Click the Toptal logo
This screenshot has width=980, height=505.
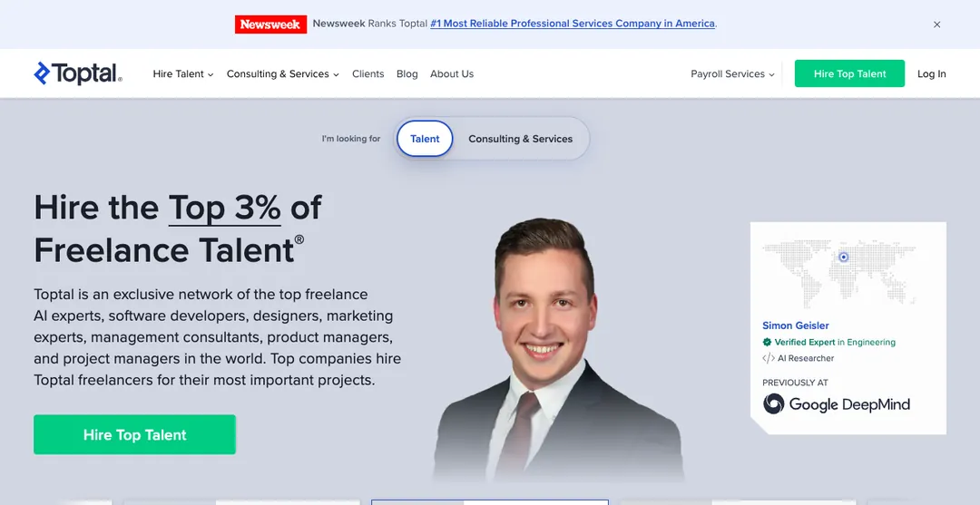(78, 73)
